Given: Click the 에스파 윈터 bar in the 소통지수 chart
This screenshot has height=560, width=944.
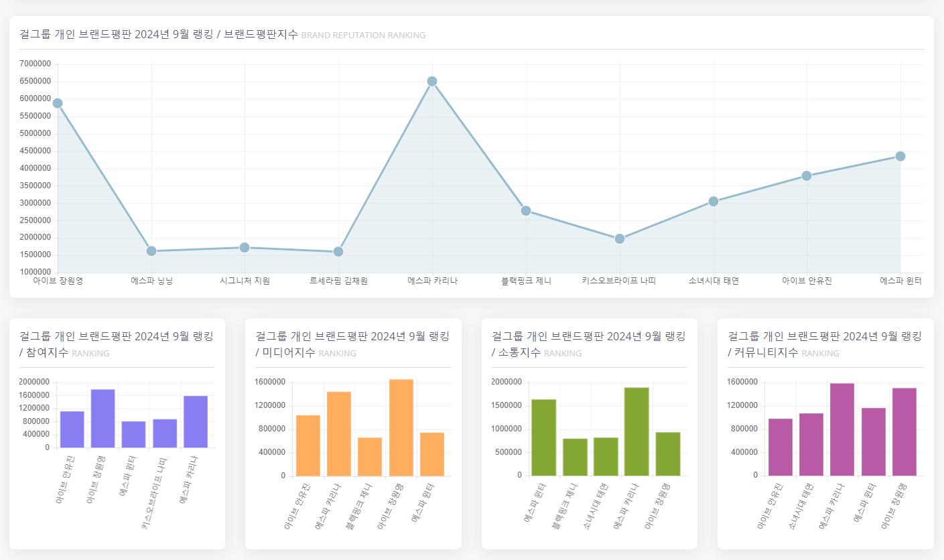Looking at the screenshot, I should click(x=544, y=437).
